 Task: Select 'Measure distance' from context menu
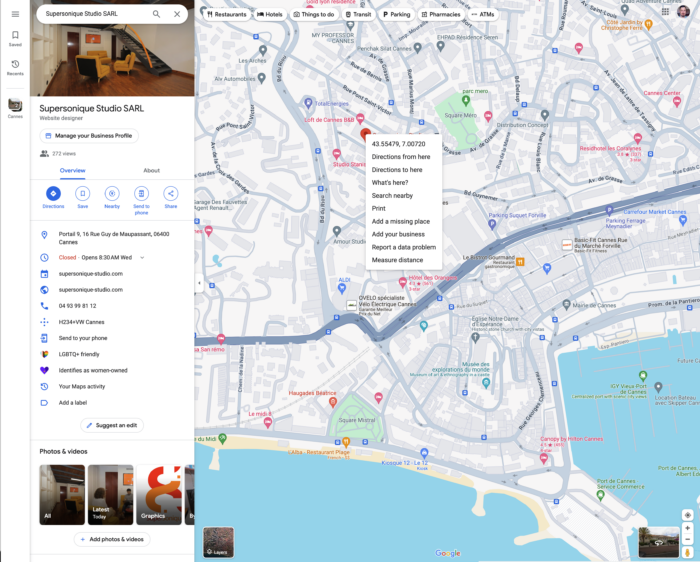point(397,260)
